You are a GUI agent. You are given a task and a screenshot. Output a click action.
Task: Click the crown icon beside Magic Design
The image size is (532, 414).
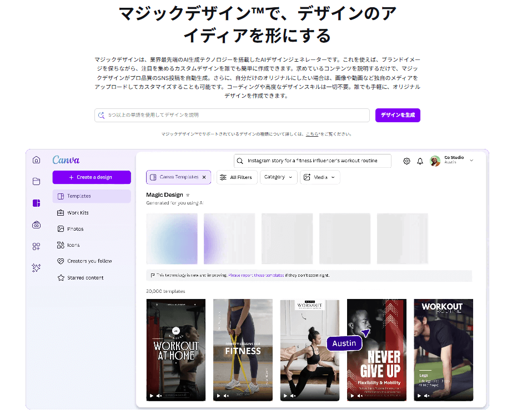188,195
